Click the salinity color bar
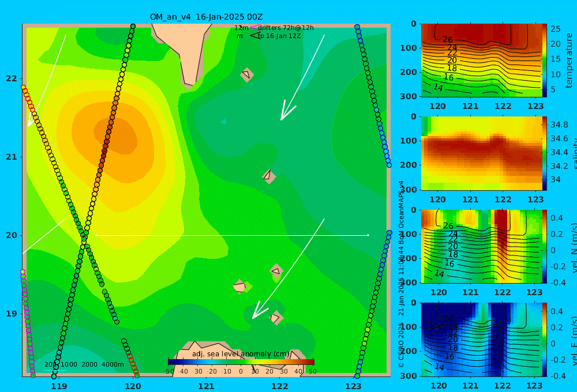 point(545,153)
